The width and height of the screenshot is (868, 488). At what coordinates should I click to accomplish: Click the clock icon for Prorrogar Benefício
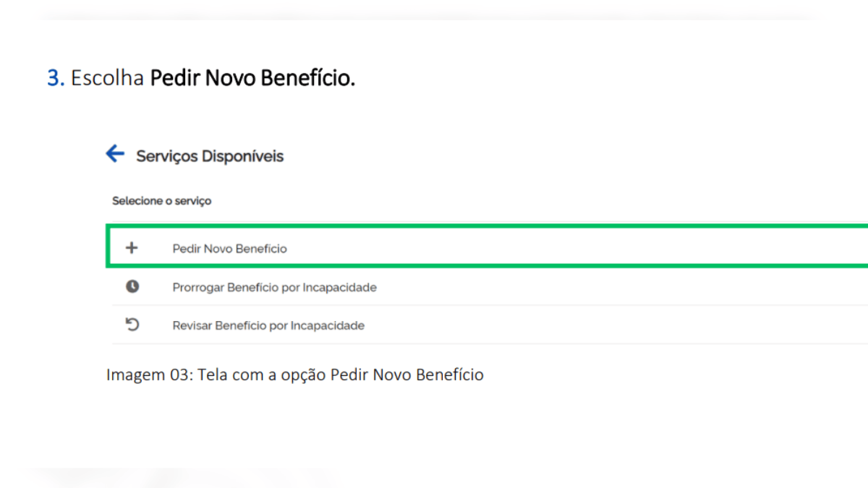pyautogui.click(x=132, y=287)
